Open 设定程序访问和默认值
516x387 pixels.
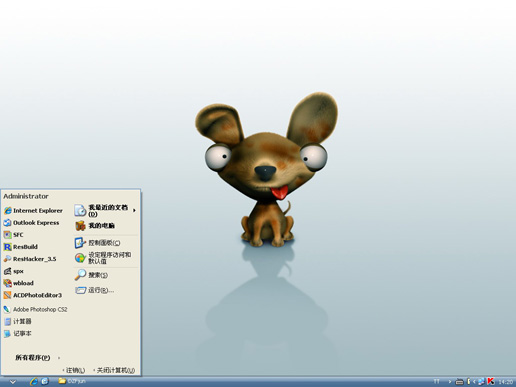tap(103, 258)
